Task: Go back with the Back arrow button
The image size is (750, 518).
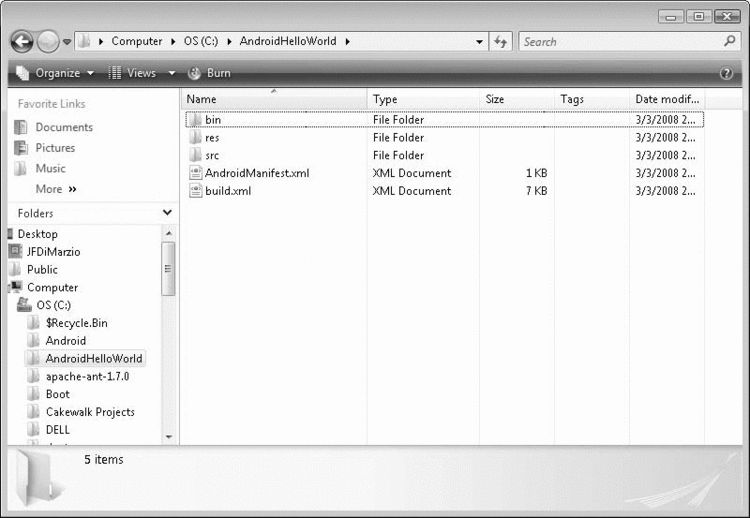Action: 22,42
